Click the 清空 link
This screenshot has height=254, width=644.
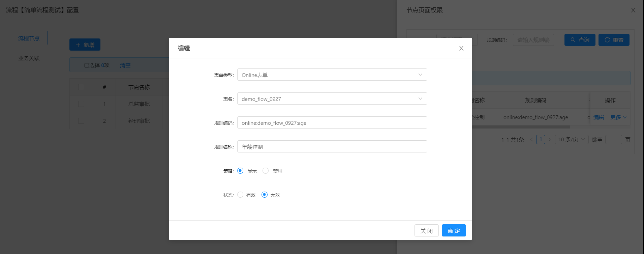point(125,65)
